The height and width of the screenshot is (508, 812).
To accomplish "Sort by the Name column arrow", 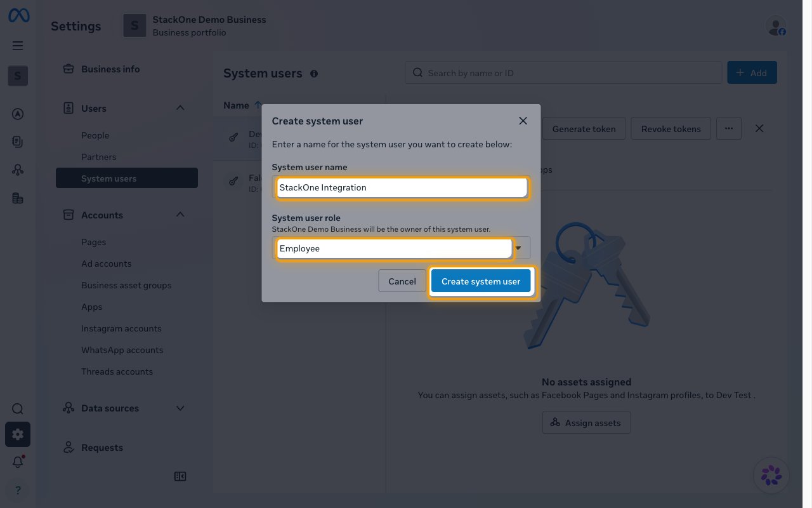I will (258, 105).
